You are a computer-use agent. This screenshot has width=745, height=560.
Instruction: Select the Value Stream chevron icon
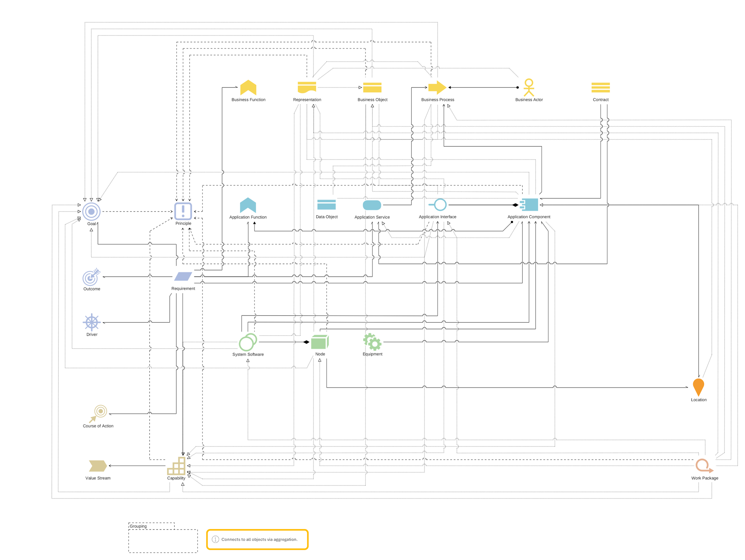pos(98,465)
